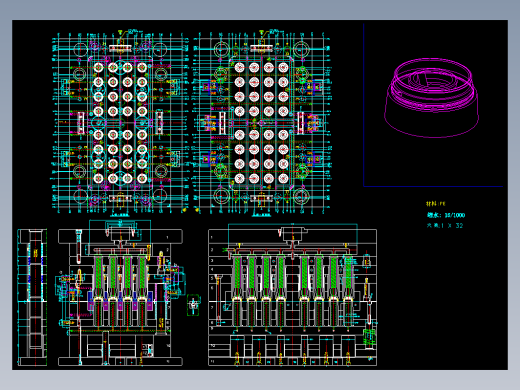Click the sprue bushing atop the long section view
This screenshot has height=390, width=520.
[x=293, y=234]
